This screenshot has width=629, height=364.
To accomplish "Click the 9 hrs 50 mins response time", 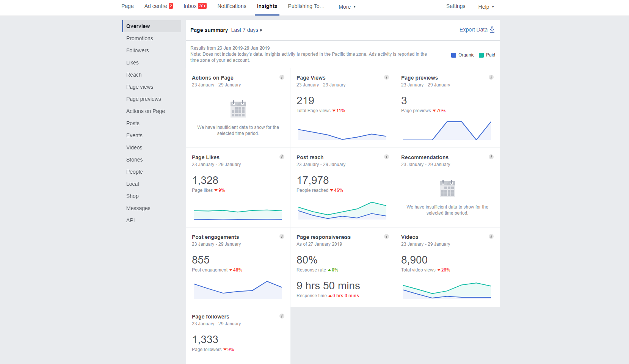I will point(328,286).
